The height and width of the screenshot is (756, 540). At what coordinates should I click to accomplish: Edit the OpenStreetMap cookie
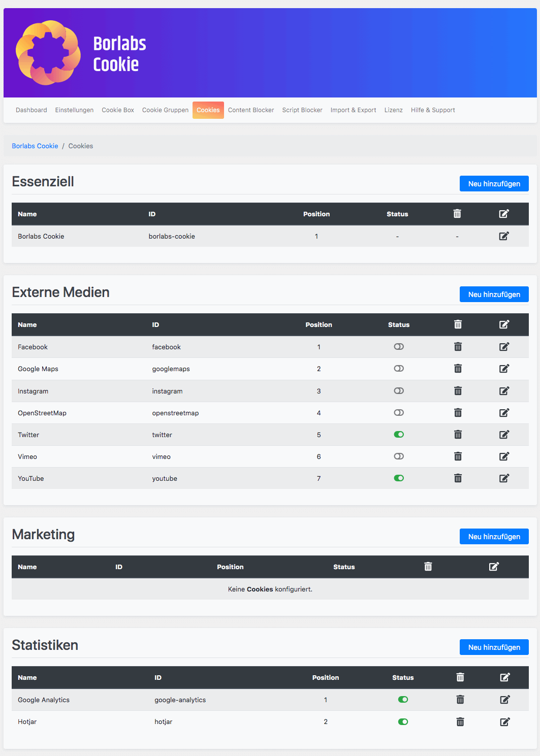(x=504, y=413)
